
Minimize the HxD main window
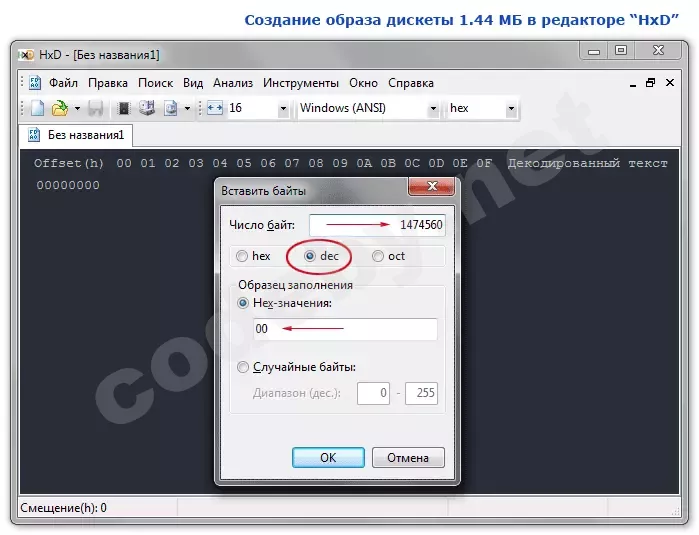[x=593, y=51]
